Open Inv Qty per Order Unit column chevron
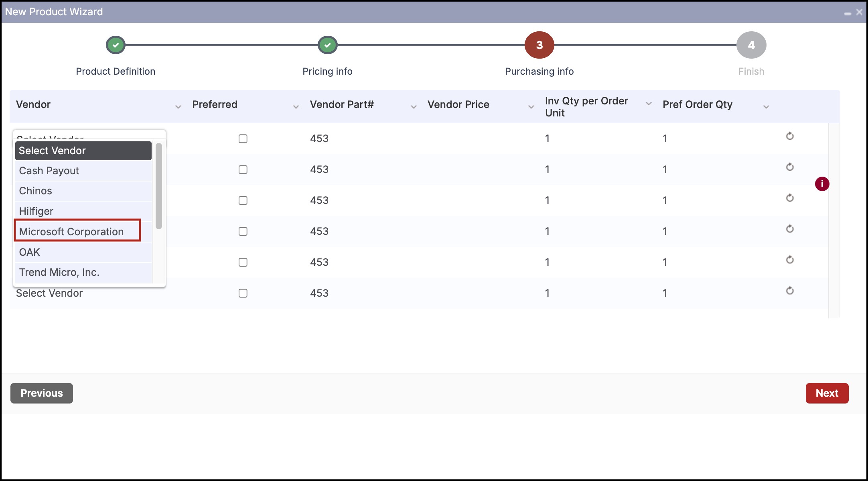 tap(649, 104)
